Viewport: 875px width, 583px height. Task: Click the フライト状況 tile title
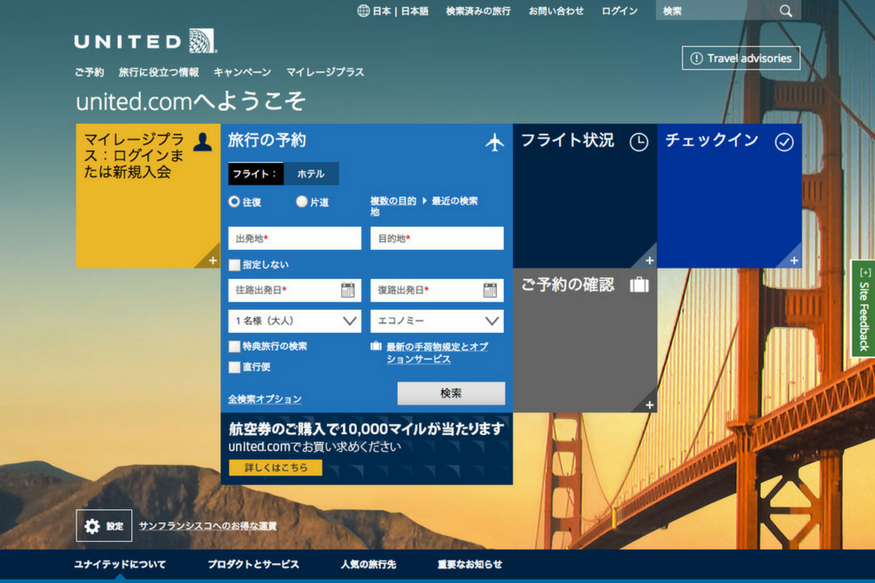pos(568,140)
